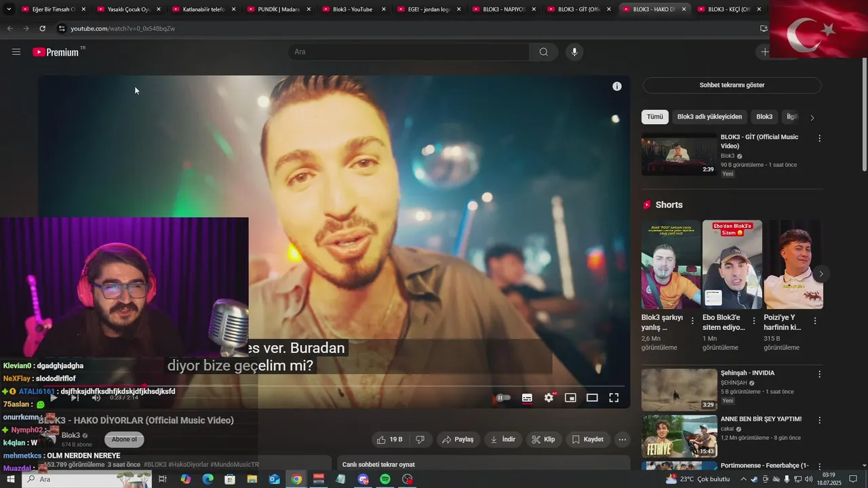Open File Explorer from the taskbar
This screenshot has height=488, width=868.
point(252,479)
